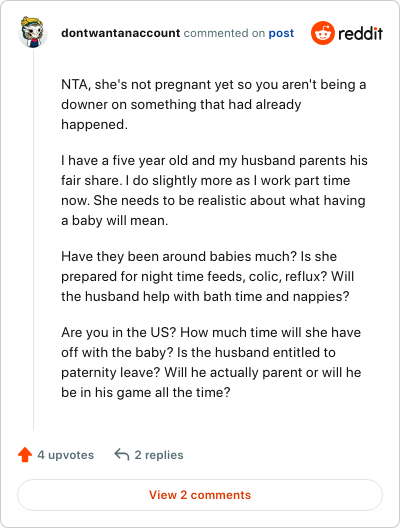Image resolution: width=400 pixels, height=528 pixels.
Task: Click the word 'happened.' ending the first paragraph
Action: click(94, 125)
